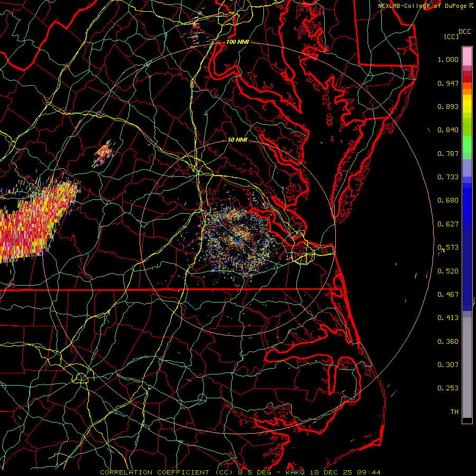Select the 0.413 legend value
Screen dimensions: 476x476
coord(448,318)
